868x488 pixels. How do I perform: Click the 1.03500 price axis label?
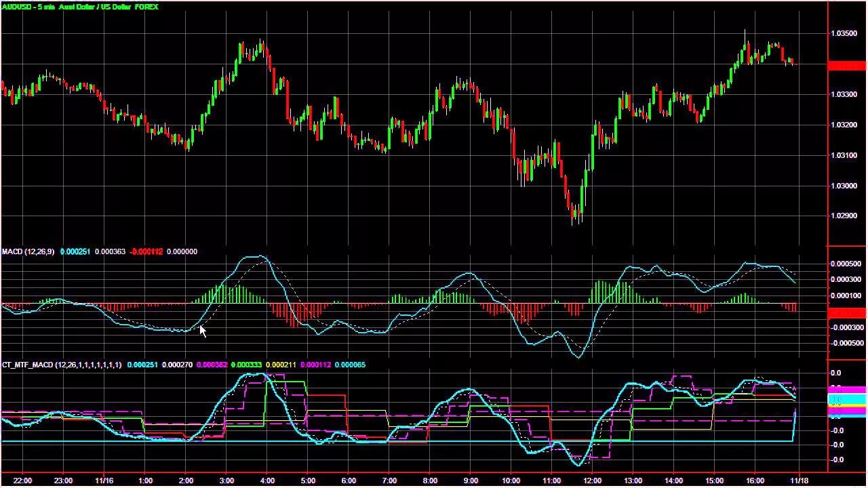click(843, 33)
